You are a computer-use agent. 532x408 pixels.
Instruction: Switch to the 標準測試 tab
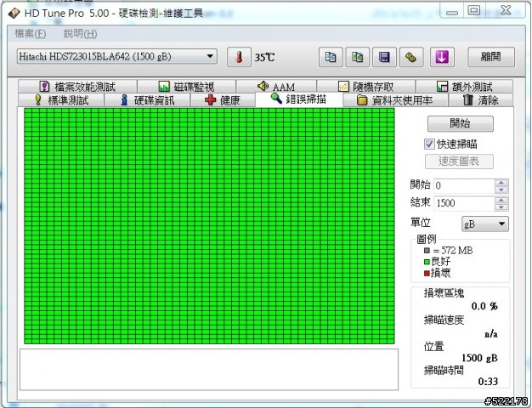tap(61, 100)
